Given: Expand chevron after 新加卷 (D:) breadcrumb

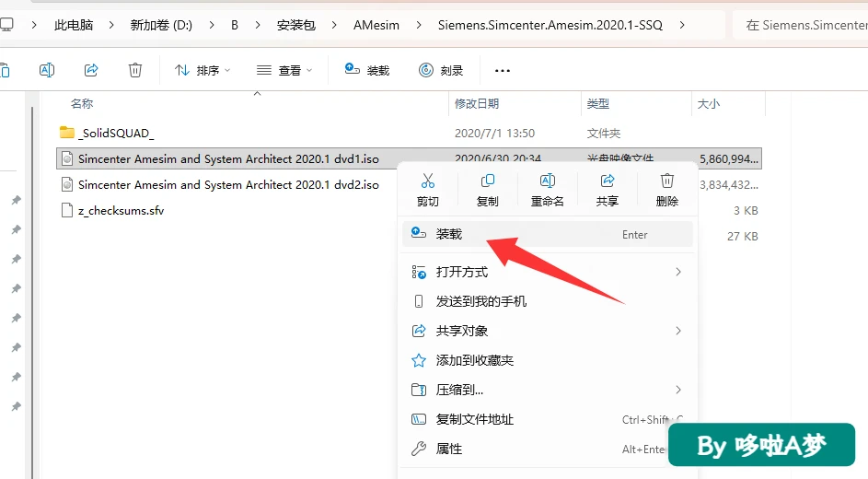Looking at the screenshot, I should pyautogui.click(x=212, y=25).
